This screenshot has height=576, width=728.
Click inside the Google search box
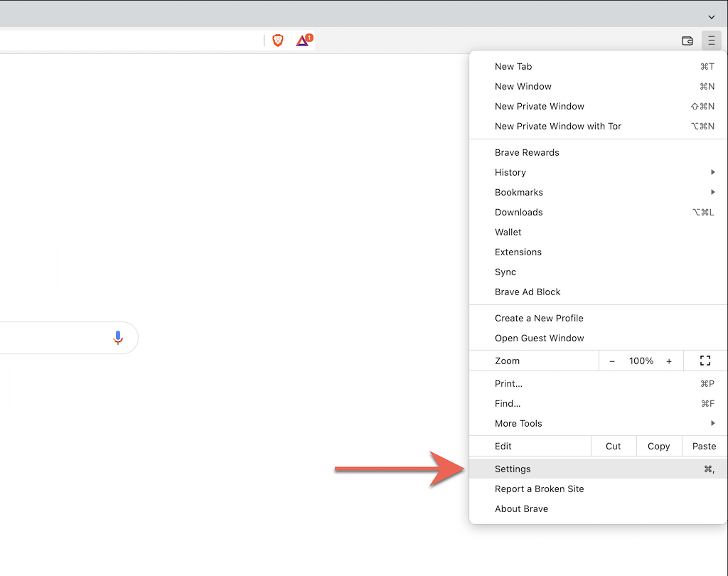[50, 338]
